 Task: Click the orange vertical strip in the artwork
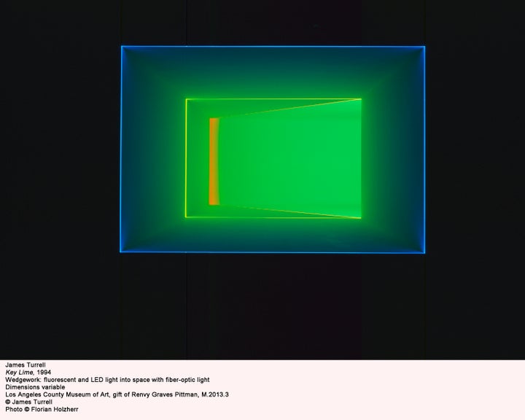tap(214, 161)
